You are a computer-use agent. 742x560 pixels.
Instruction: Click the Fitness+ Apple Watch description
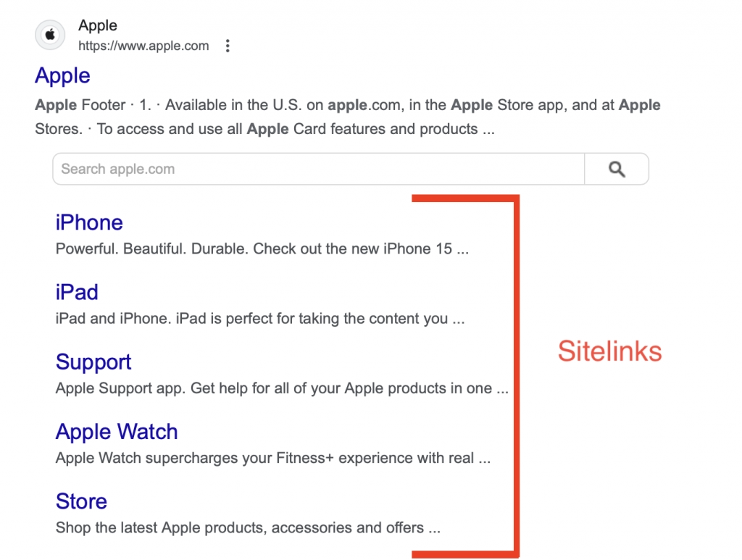[x=273, y=459]
